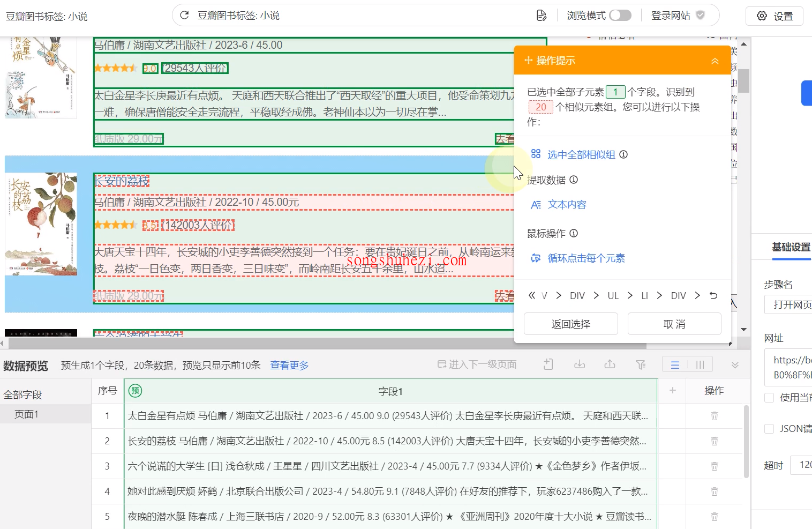Screen dimensions: 812x529
Task: Delete row 5 with trash icon
Action: [x=714, y=517]
